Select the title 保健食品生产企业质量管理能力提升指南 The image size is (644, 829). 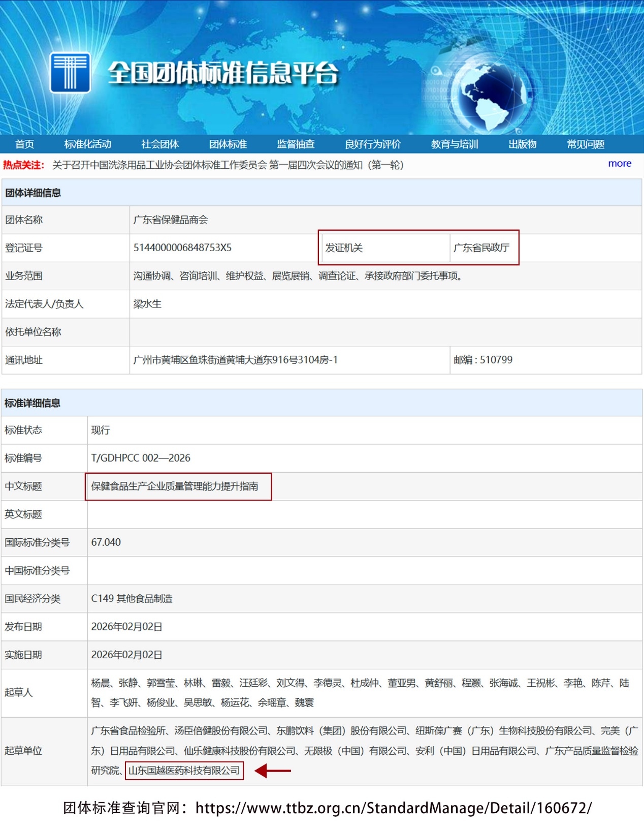pyautogui.click(x=175, y=486)
